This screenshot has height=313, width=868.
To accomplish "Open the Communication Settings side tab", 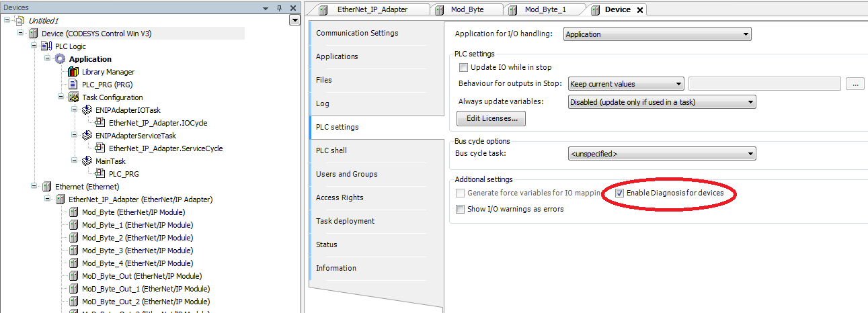I will pyautogui.click(x=357, y=33).
